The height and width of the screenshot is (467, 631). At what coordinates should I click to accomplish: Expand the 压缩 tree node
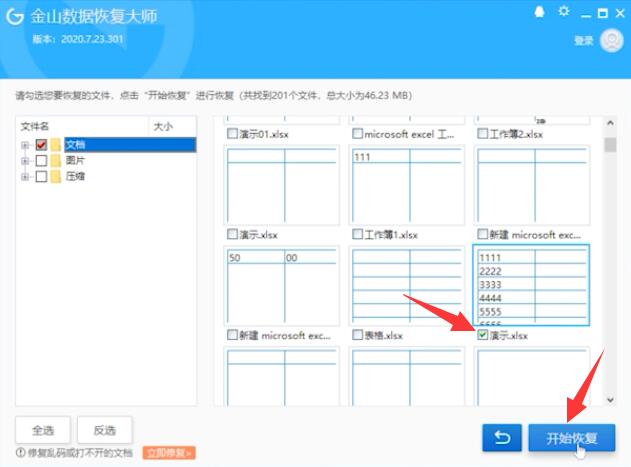click(25, 176)
